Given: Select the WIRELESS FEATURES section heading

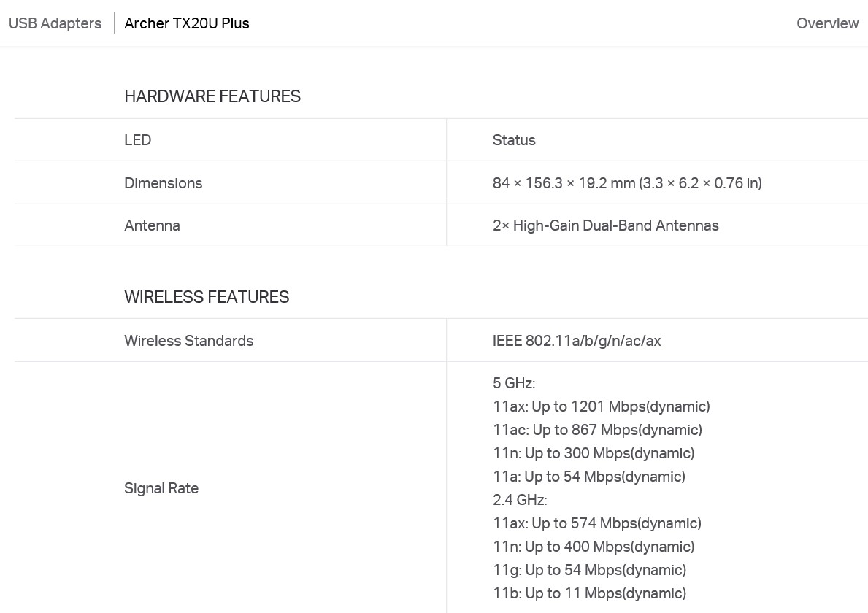Looking at the screenshot, I should click(x=207, y=297).
